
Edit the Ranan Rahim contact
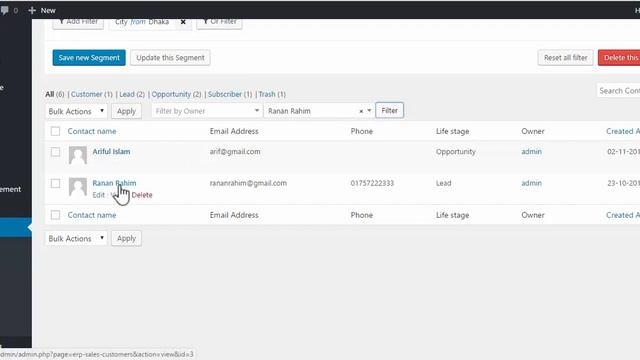pyautogui.click(x=98, y=195)
